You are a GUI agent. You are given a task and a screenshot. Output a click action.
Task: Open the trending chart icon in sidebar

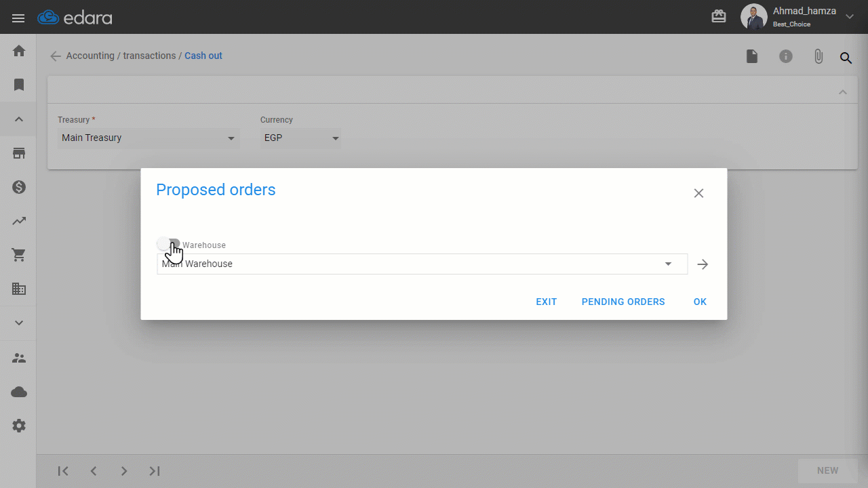point(19,221)
